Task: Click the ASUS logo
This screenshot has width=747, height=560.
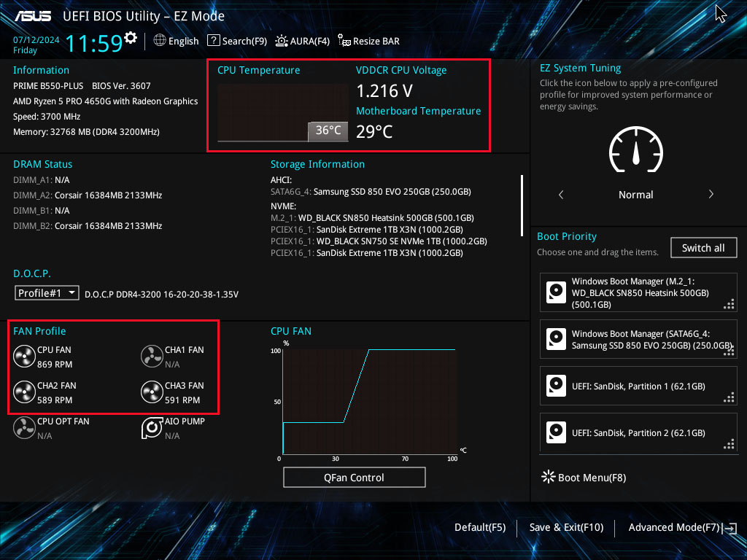Action: click(33, 16)
